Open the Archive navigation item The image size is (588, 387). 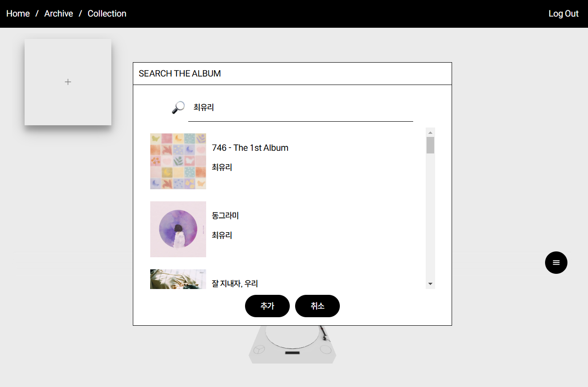59,13
